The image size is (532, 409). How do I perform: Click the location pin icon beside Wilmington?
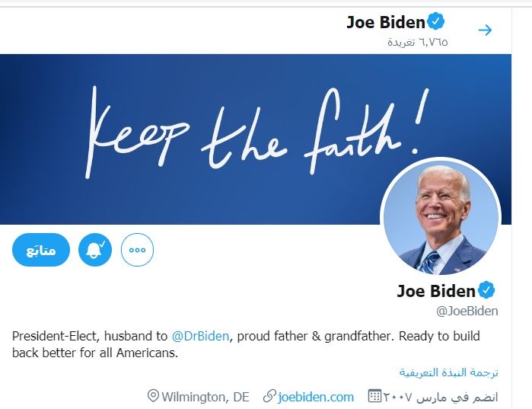(153, 397)
